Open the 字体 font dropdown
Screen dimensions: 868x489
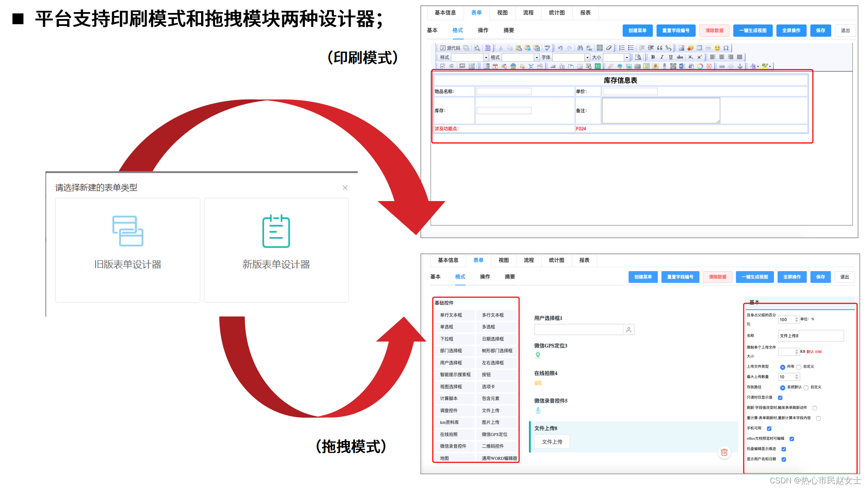(587, 58)
